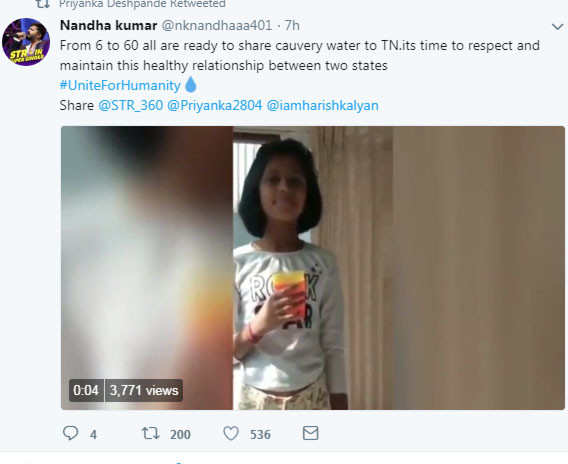Open the @Priyanka2804 profile link
The image size is (568, 464).
pyautogui.click(x=214, y=105)
